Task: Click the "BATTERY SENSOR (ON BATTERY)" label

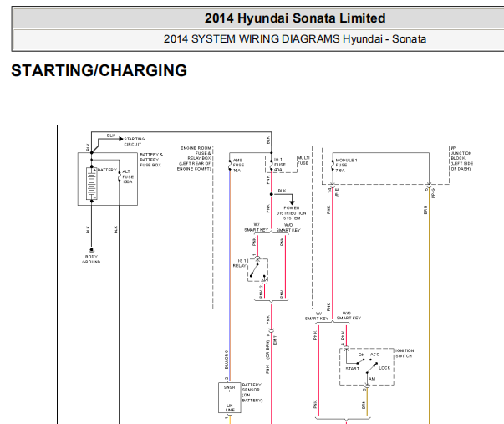Action: point(252,392)
